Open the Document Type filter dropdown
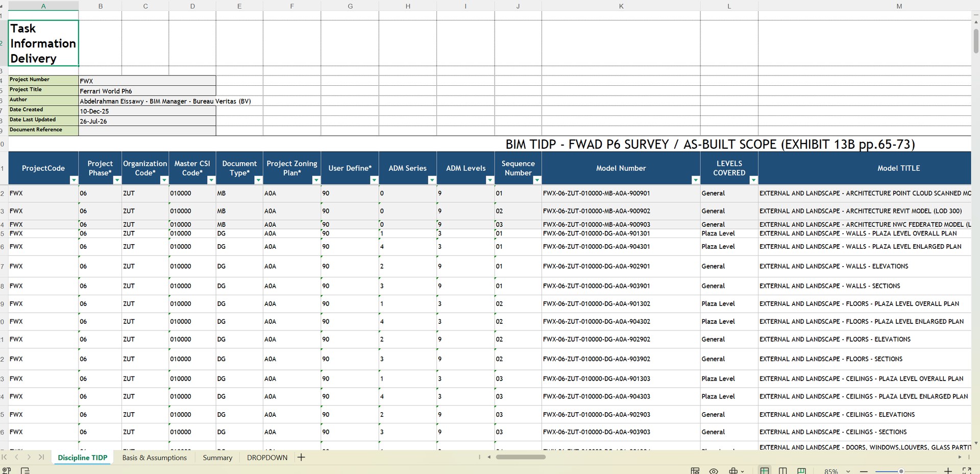The width and height of the screenshot is (980, 474). coord(258,180)
